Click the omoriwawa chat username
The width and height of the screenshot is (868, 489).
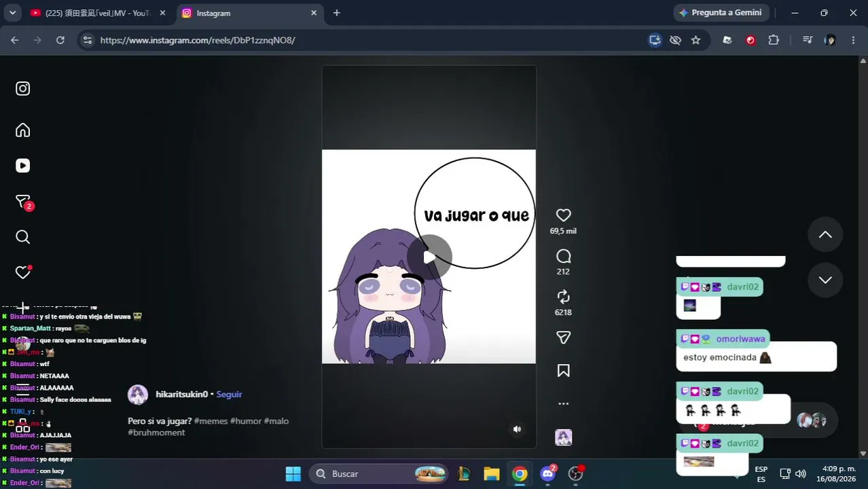point(740,339)
